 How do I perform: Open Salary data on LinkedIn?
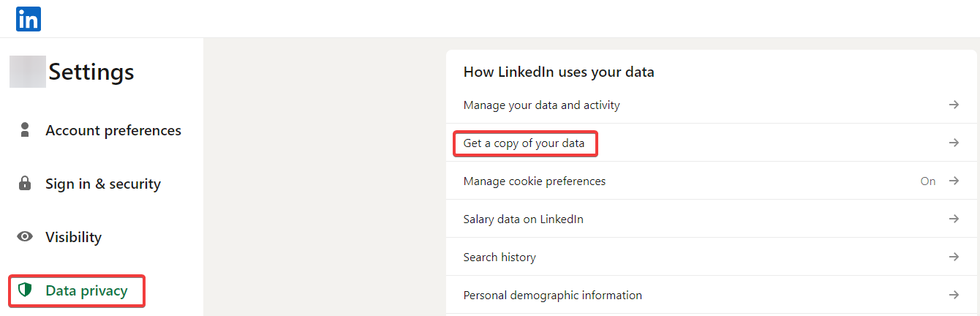click(x=523, y=219)
